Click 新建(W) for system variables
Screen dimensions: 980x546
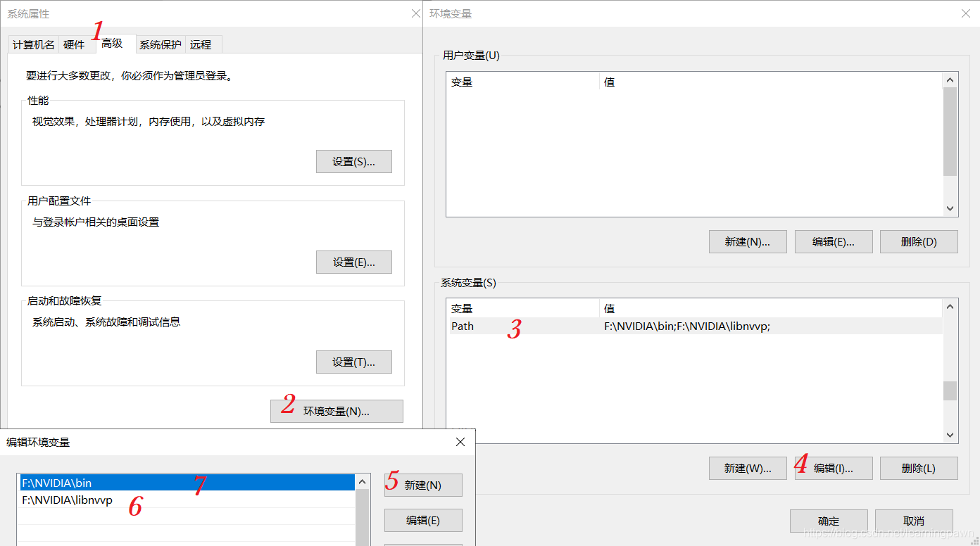click(748, 468)
